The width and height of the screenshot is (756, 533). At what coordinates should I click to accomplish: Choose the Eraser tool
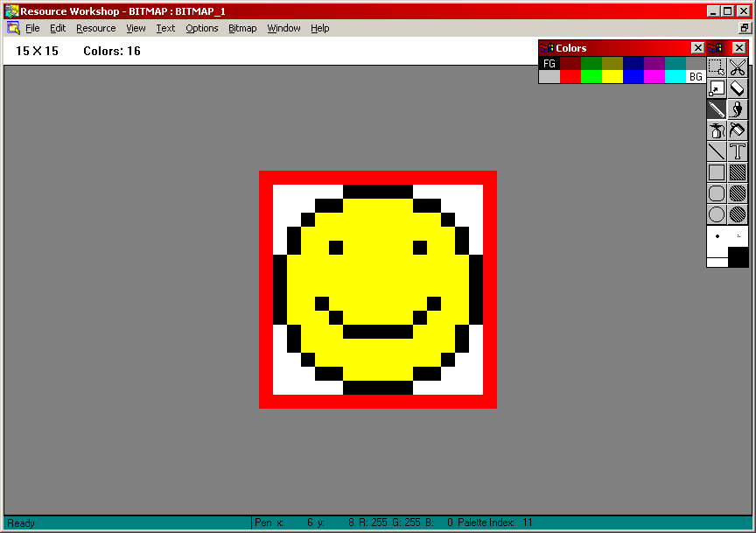(x=738, y=88)
